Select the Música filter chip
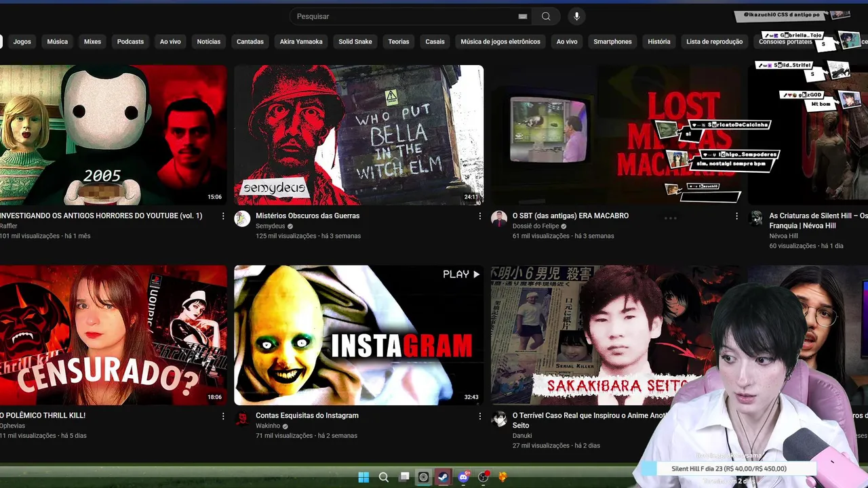 point(58,41)
